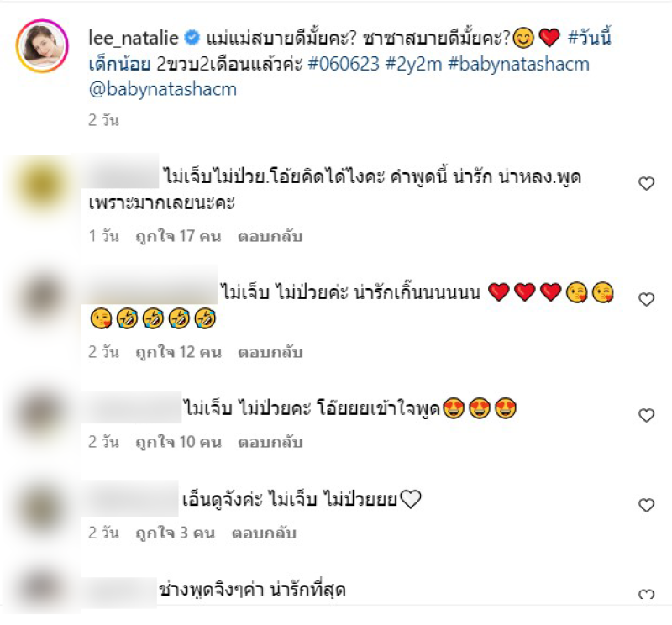672x625 pixels.
Task: Open the #060623 hashtag
Action: click(344, 64)
